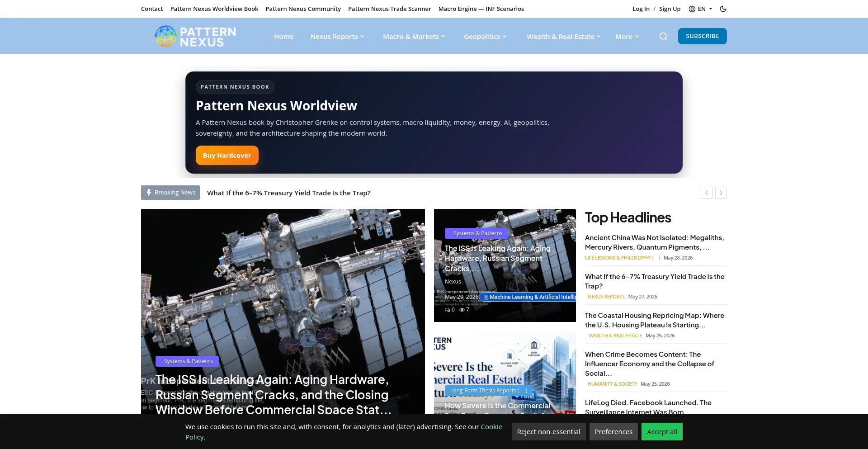Click the Breaking News lightning badge
The width and height of the screenshot is (868, 449).
click(170, 193)
